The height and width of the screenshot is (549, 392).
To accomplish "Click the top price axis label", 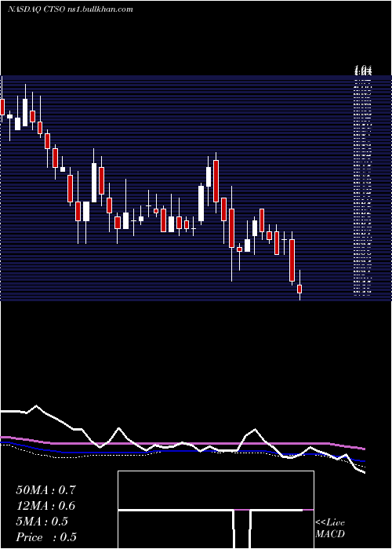I will tap(363, 70).
